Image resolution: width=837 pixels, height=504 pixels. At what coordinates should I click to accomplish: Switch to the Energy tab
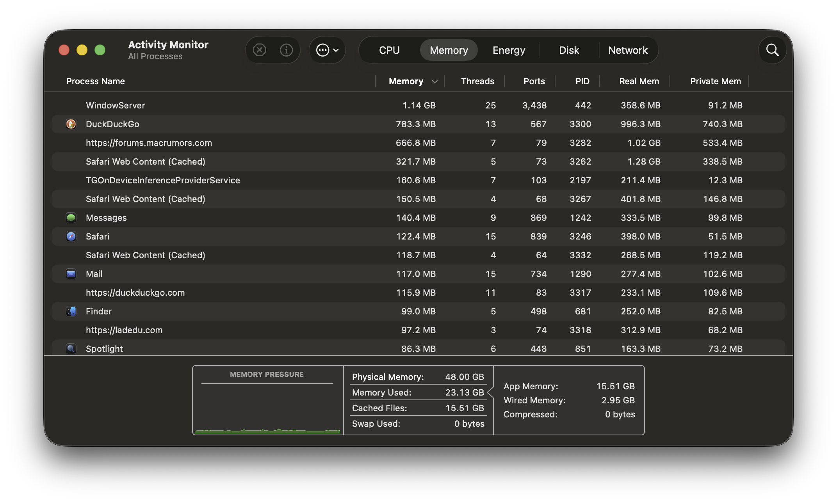point(509,50)
